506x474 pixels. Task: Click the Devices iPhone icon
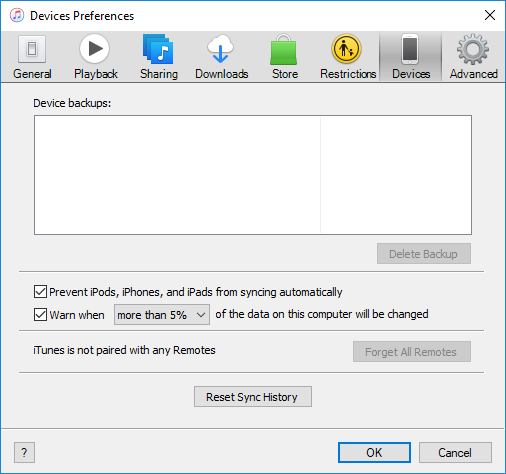click(410, 49)
